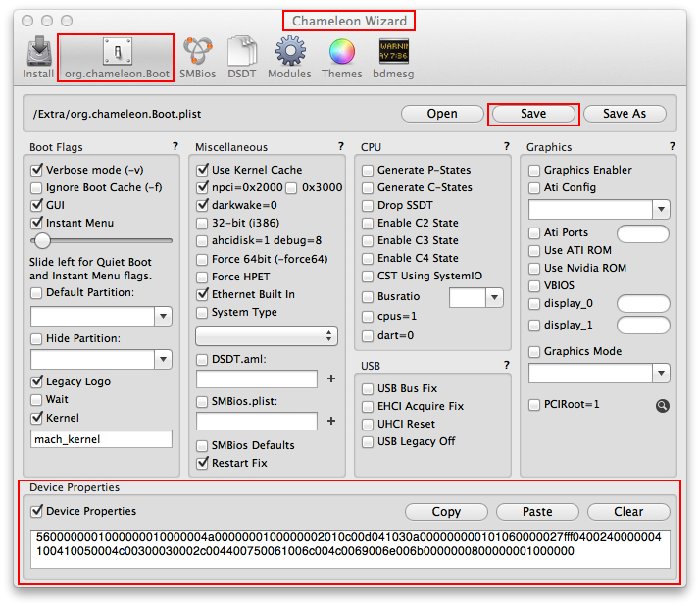Viewport: 700px width, 607px height.
Task: Click the Quiet Boot slider knob
Action: tap(42, 241)
